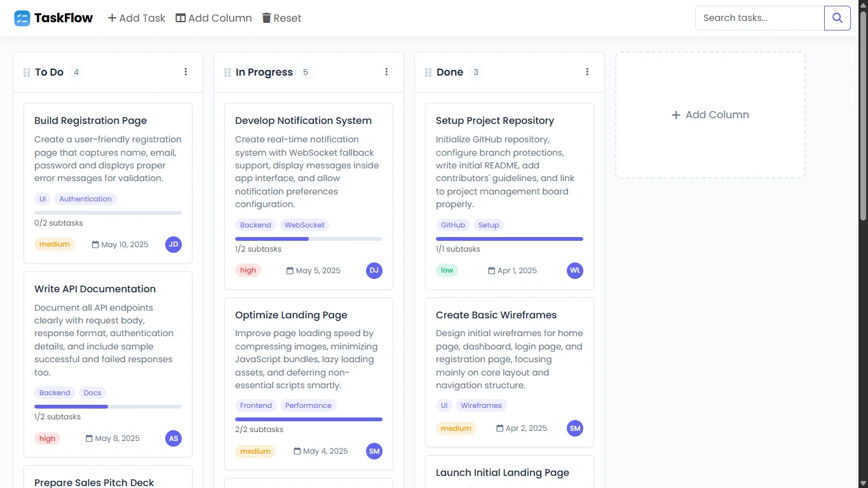Click the Backend tag on Write API Documentation

pos(55,393)
